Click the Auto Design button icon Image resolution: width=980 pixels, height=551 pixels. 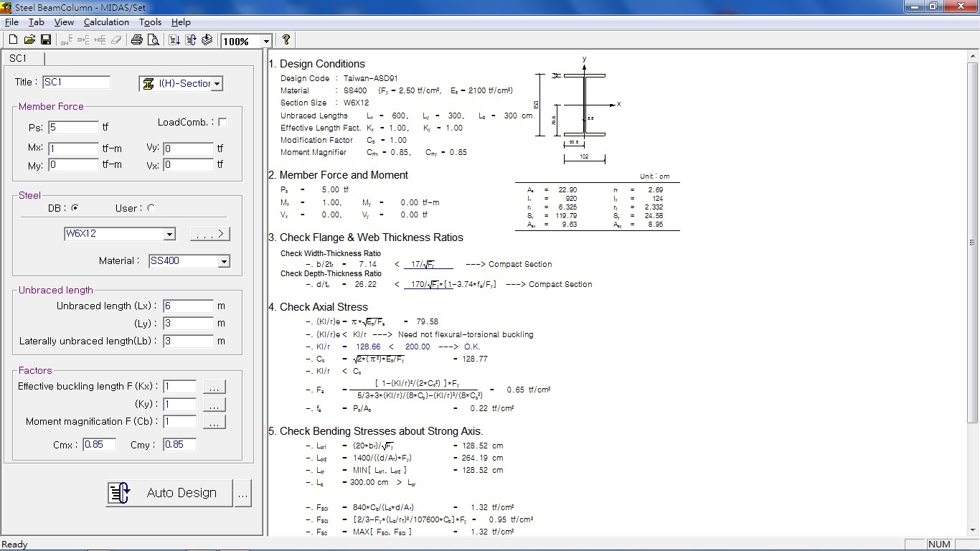coord(119,493)
